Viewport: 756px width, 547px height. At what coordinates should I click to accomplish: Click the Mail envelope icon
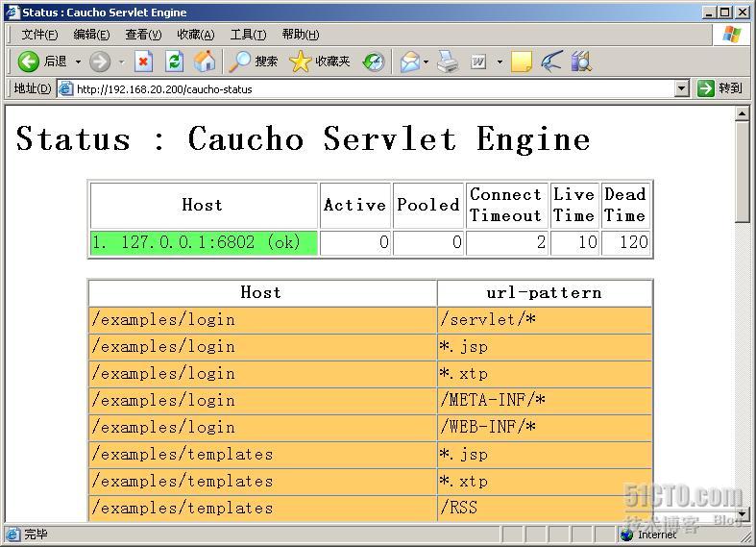[x=410, y=62]
